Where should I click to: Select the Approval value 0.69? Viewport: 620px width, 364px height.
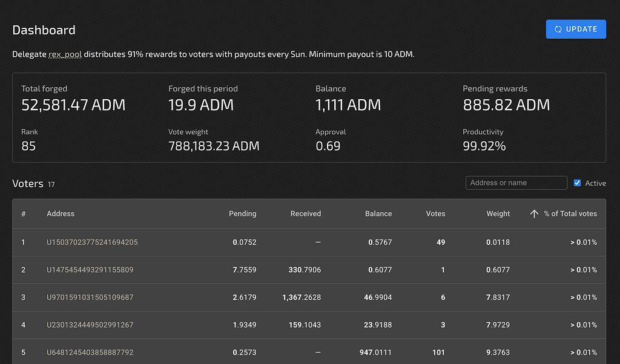pyautogui.click(x=328, y=146)
